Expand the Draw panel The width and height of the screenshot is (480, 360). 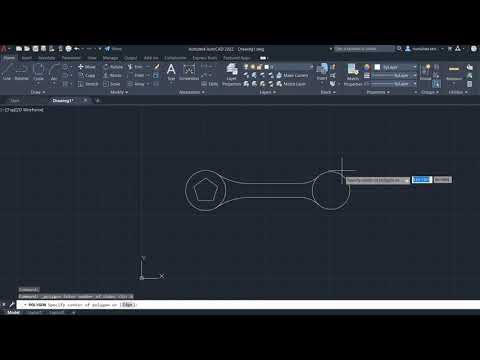pyautogui.click(x=38, y=92)
